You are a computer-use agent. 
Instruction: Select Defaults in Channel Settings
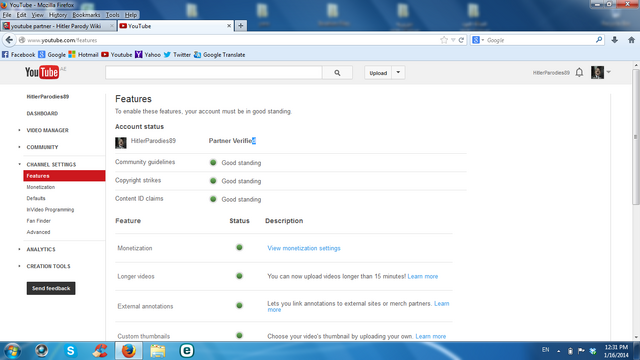coord(36,198)
